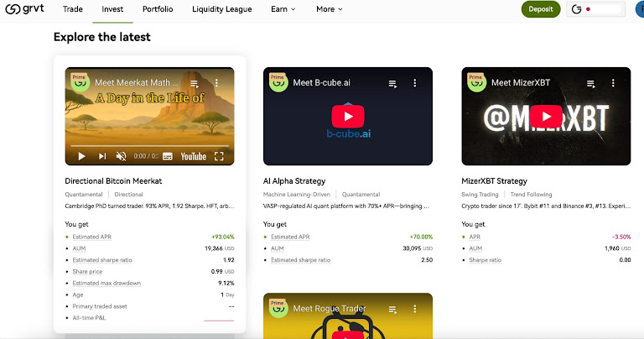644x339 pixels.
Task: Click the Meerkat video progress bar
Action: click(149, 145)
